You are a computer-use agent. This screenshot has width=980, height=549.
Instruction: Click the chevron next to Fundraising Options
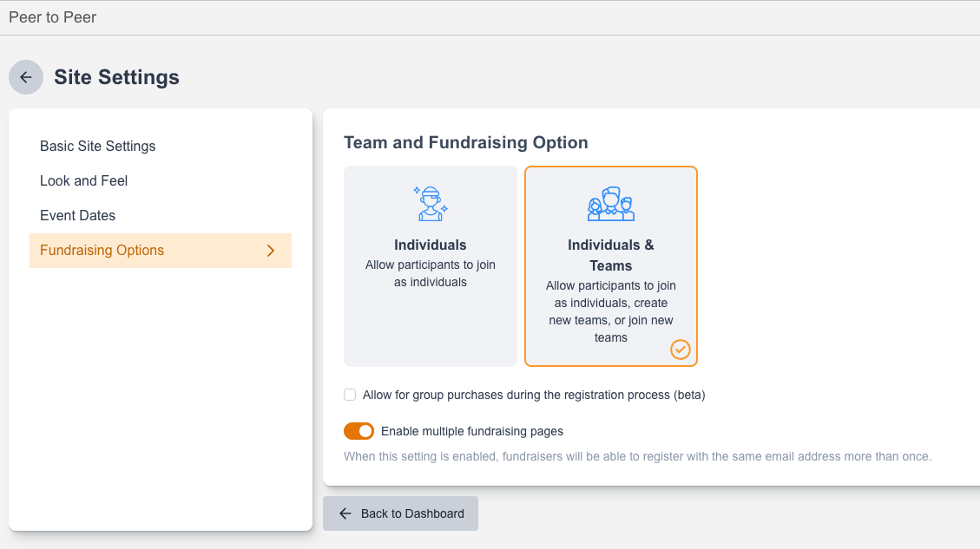pyautogui.click(x=271, y=251)
